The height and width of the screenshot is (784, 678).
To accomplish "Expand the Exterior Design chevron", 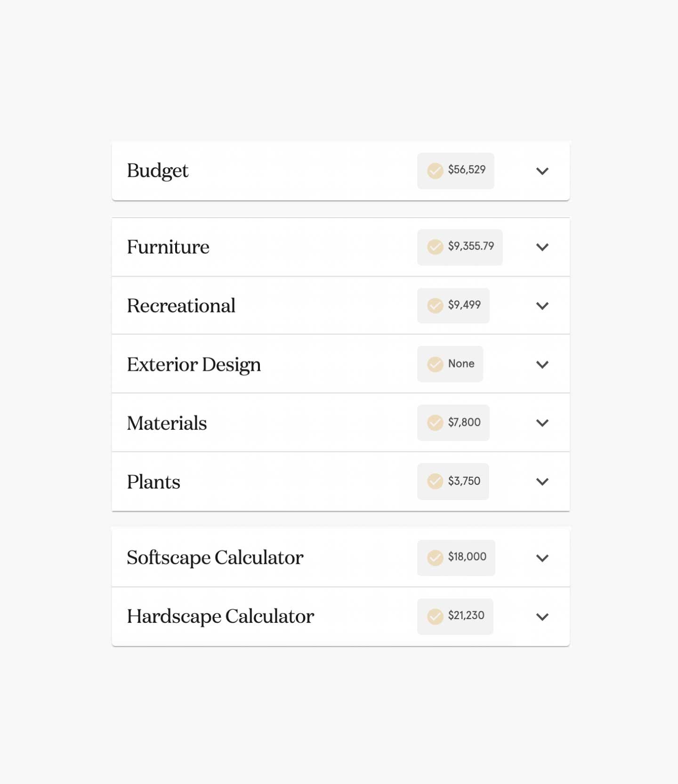I will click(x=542, y=365).
